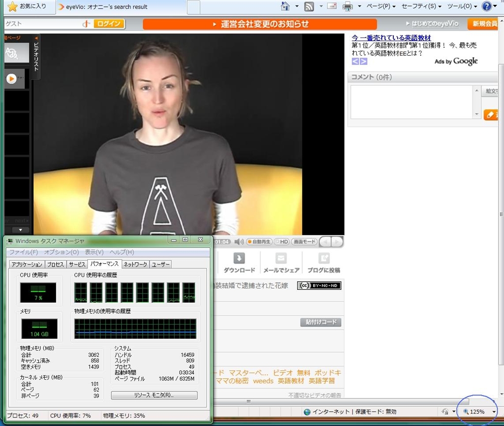504x426 pixels.
Task: Toggle 自動再生 autoplay option
Action: coord(259,242)
